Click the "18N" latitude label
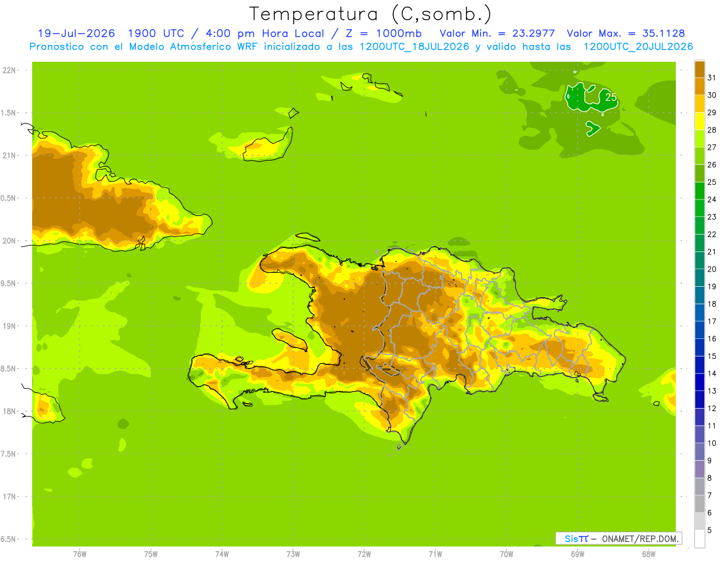This screenshot has width=728, height=562. [x=10, y=411]
